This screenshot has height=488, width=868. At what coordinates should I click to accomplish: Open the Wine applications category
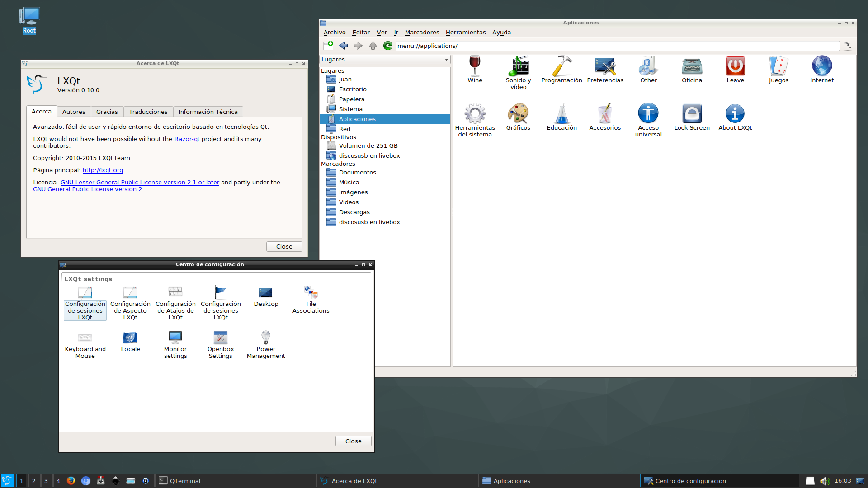coord(475,69)
